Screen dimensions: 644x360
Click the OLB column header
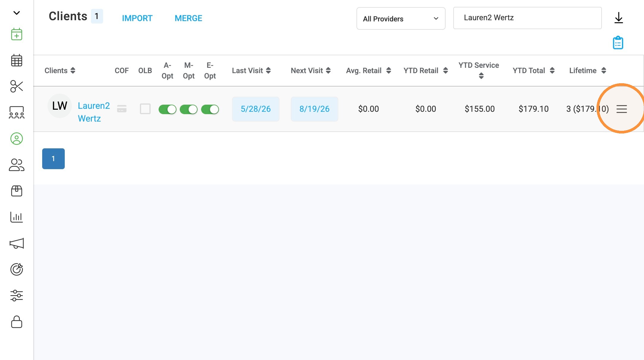145,70
